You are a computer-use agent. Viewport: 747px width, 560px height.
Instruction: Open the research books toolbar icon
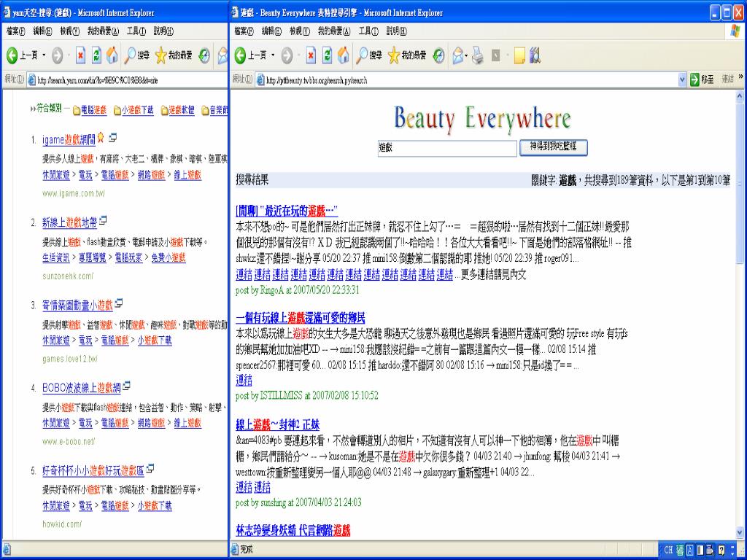[535, 56]
